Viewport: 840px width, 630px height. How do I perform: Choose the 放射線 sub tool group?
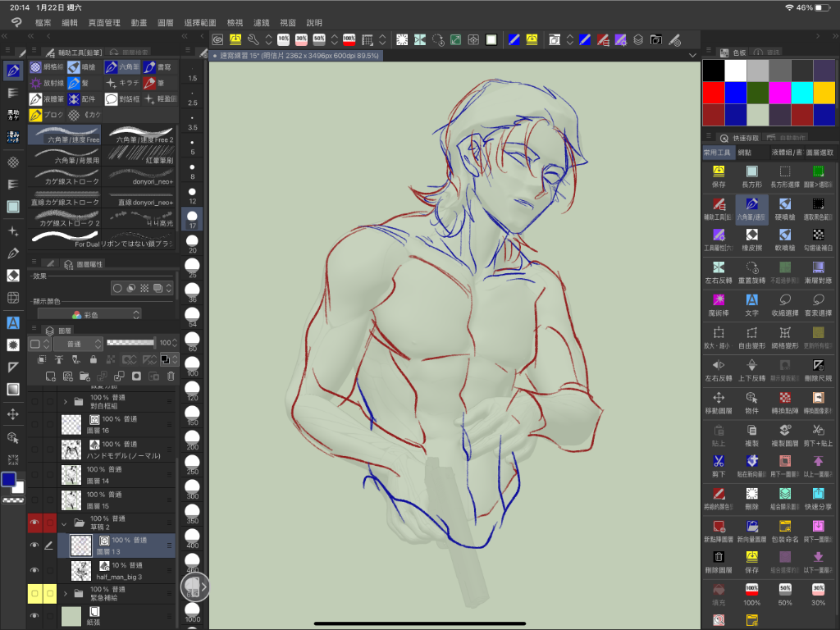click(47, 83)
